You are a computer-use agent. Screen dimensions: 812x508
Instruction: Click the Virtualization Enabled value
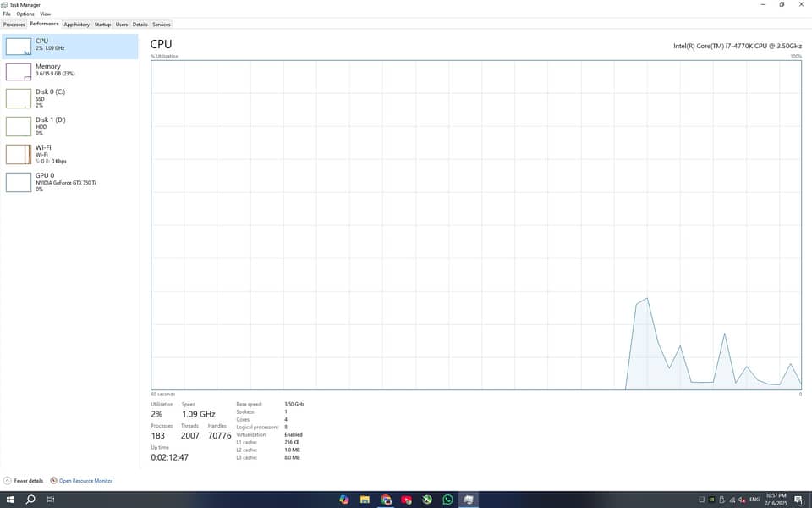[294, 434]
